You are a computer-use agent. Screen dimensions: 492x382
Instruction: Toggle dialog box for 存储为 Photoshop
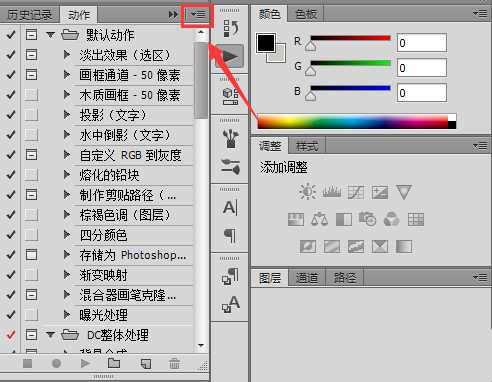click(x=31, y=255)
